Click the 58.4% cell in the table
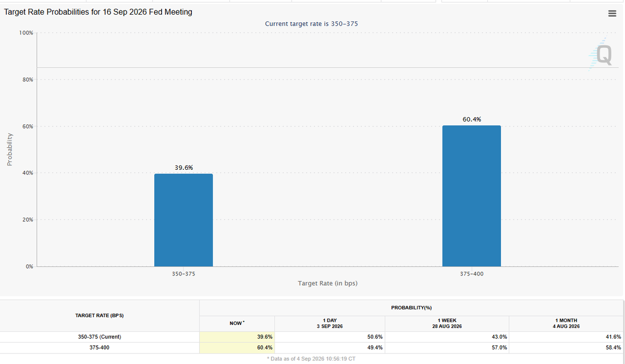This screenshot has width=625, height=364. 566,348
